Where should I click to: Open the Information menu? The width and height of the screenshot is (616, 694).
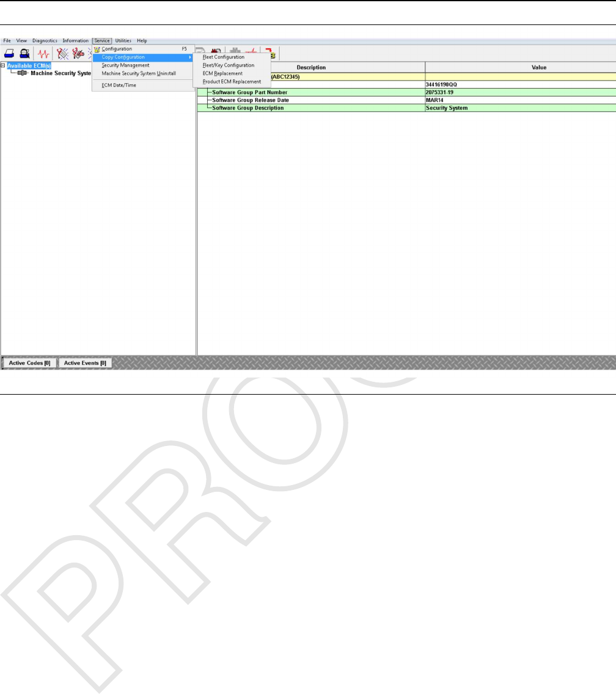75,41
